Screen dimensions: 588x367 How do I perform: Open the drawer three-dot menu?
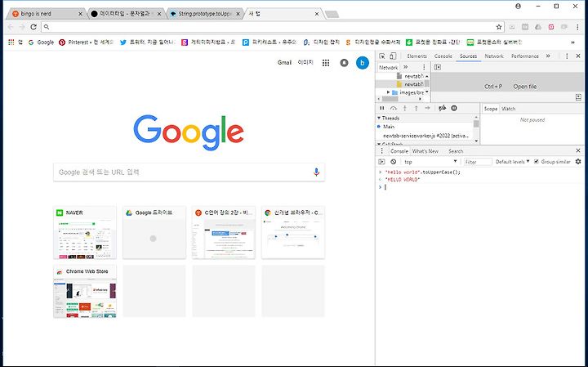[x=381, y=151]
